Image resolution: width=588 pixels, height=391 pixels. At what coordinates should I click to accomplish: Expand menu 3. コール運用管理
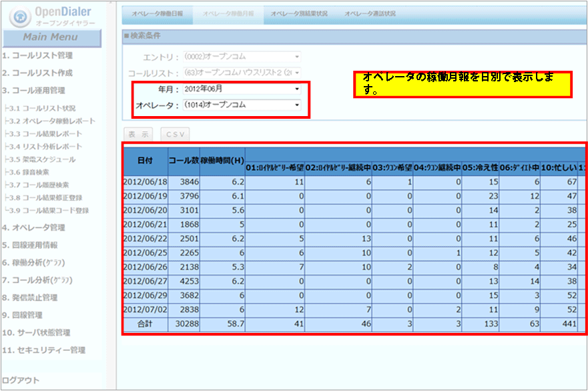click(33, 90)
